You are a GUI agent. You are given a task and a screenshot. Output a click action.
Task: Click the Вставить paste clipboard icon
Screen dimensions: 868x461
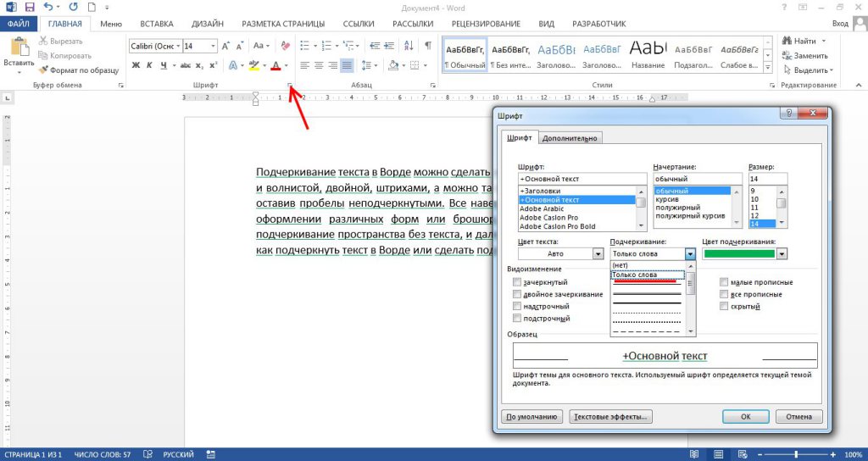click(x=19, y=48)
